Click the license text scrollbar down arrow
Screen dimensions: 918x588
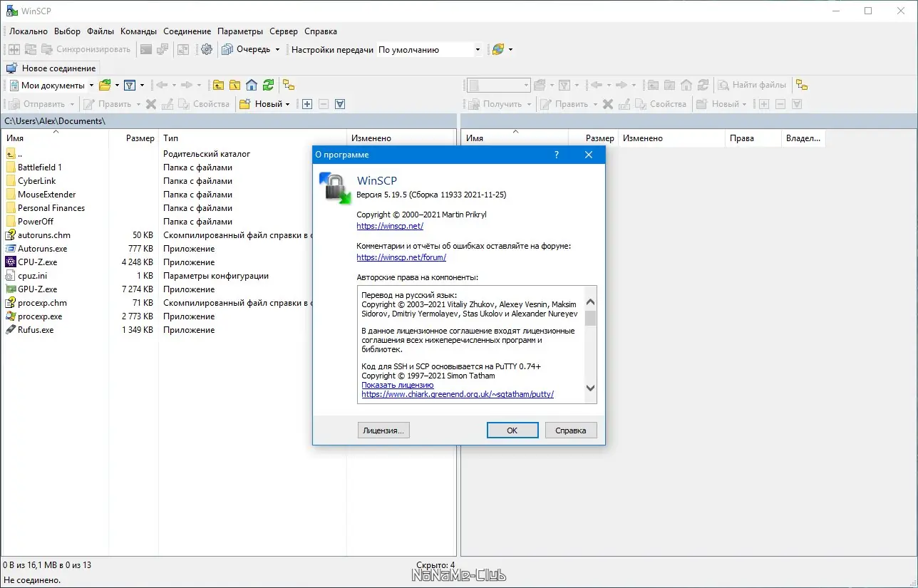pos(590,388)
